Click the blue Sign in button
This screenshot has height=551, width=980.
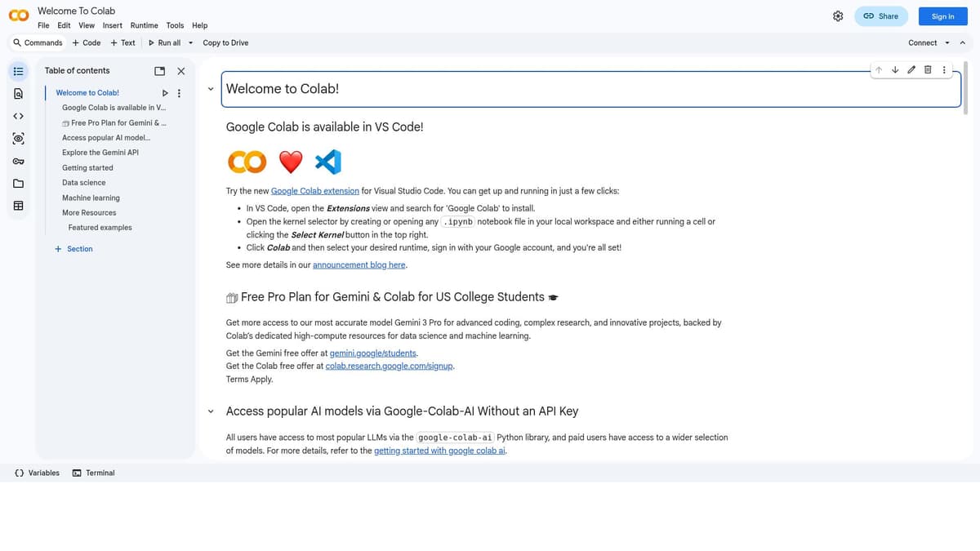click(x=942, y=16)
